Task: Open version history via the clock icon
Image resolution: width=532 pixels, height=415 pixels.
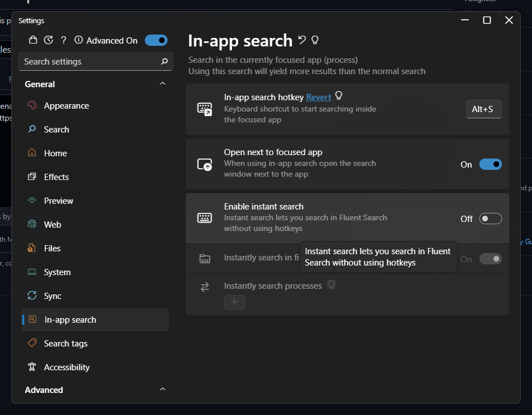Action: click(48, 40)
